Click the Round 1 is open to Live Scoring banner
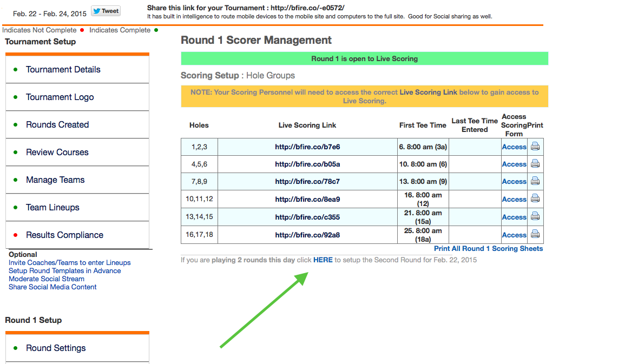 click(365, 59)
